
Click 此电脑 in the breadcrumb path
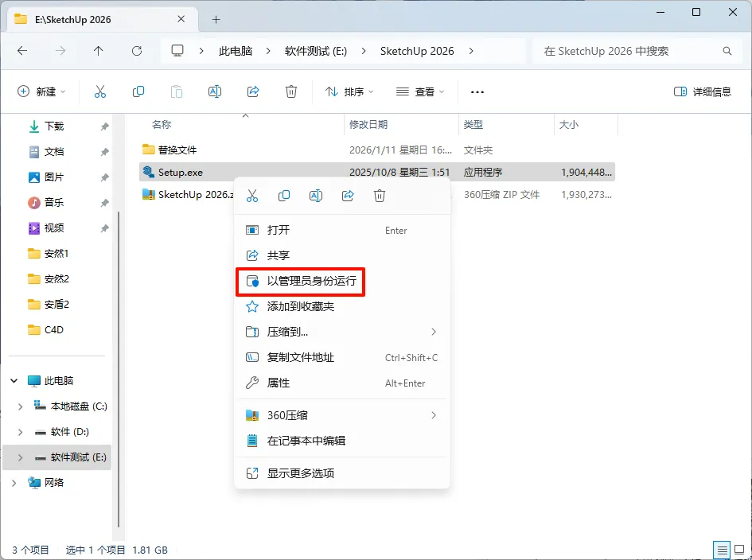(x=236, y=51)
